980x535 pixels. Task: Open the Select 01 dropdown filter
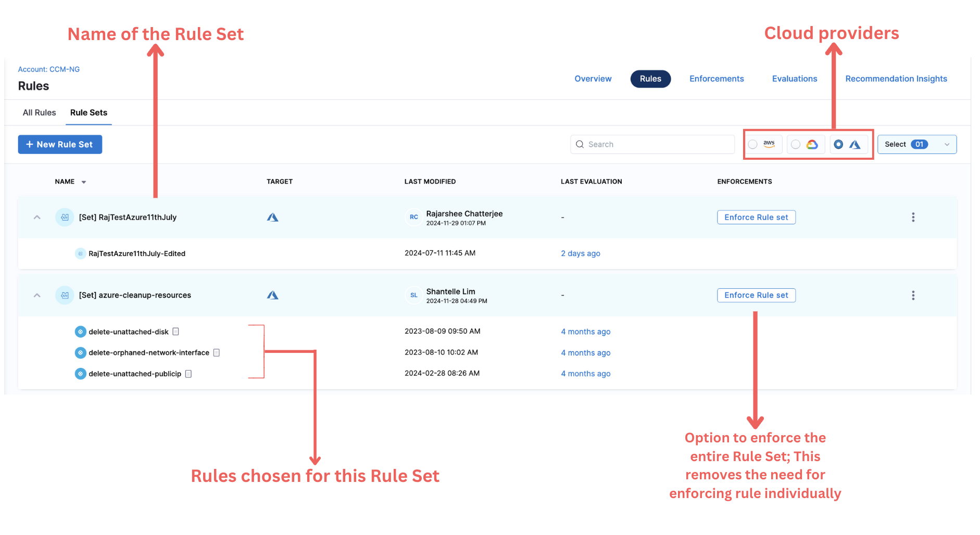tap(916, 144)
